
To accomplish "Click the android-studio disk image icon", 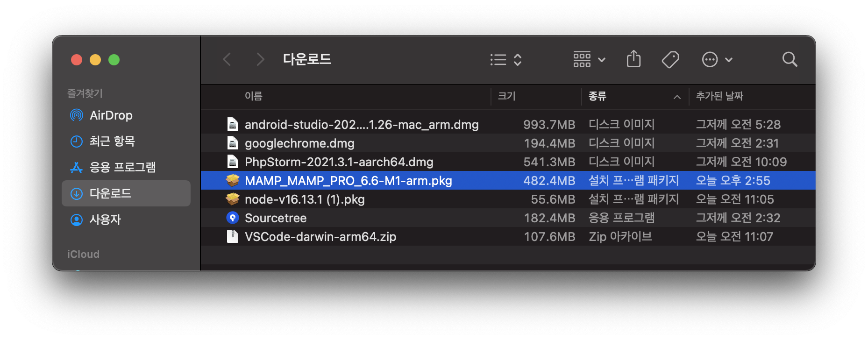I will tap(232, 124).
